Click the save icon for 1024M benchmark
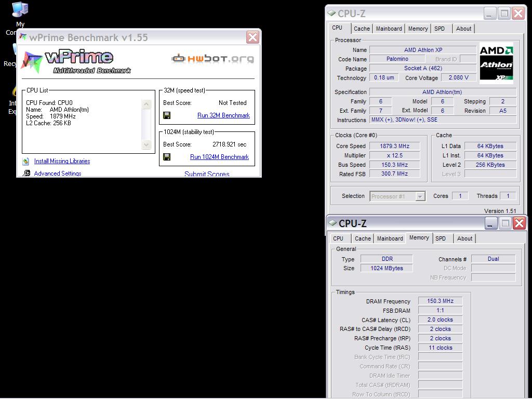This screenshot has height=399, width=532. click(167, 157)
